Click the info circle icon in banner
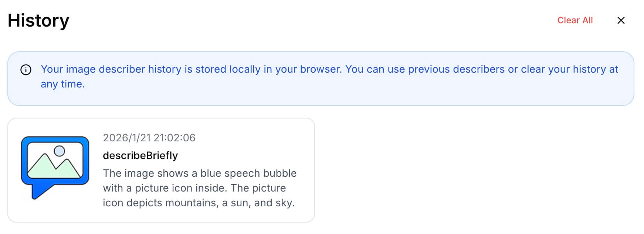The image size is (644, 234). click(x=26, y=70)
